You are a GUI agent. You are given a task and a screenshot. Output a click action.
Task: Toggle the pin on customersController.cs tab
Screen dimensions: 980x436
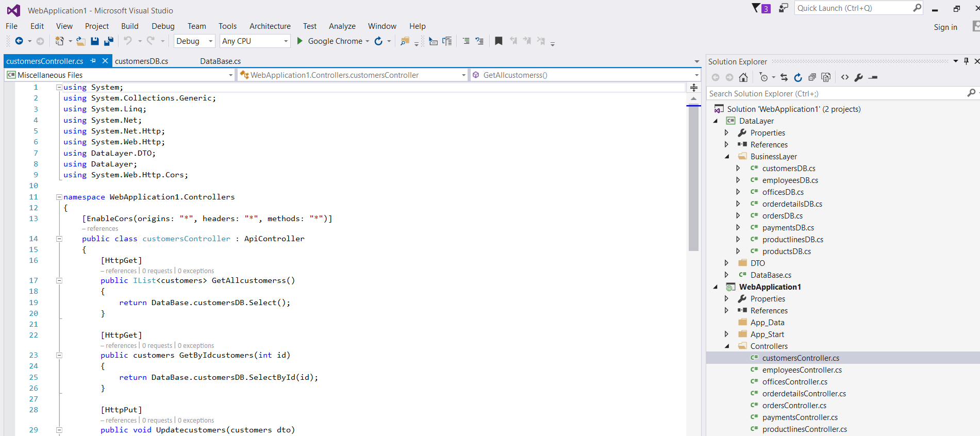pyautogui.click(x=93, y=61)
